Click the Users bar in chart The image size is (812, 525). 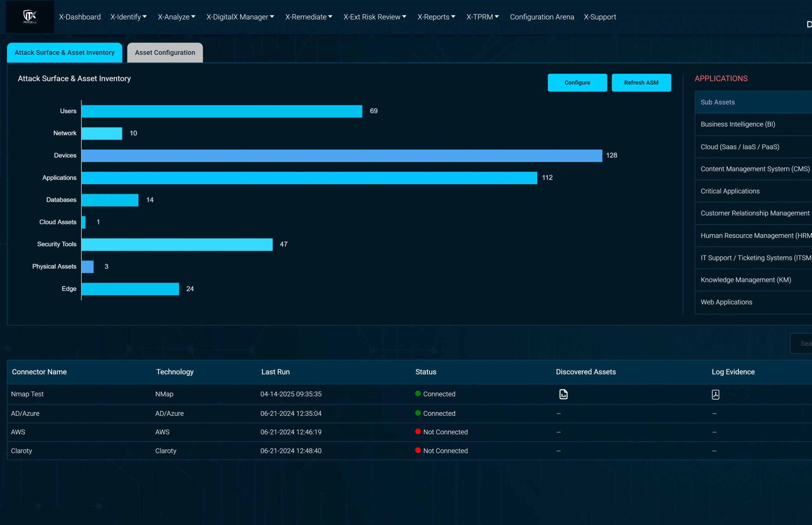(x=222, y=111)
